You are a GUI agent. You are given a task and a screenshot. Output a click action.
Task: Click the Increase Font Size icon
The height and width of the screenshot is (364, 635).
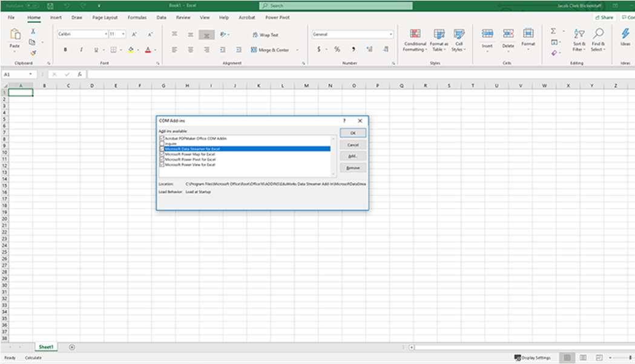pos(134,34)
